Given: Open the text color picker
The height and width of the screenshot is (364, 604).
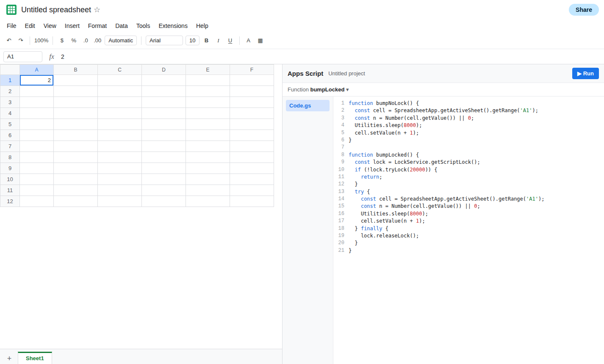Looking at the screenshot, I should coord(249,41).
